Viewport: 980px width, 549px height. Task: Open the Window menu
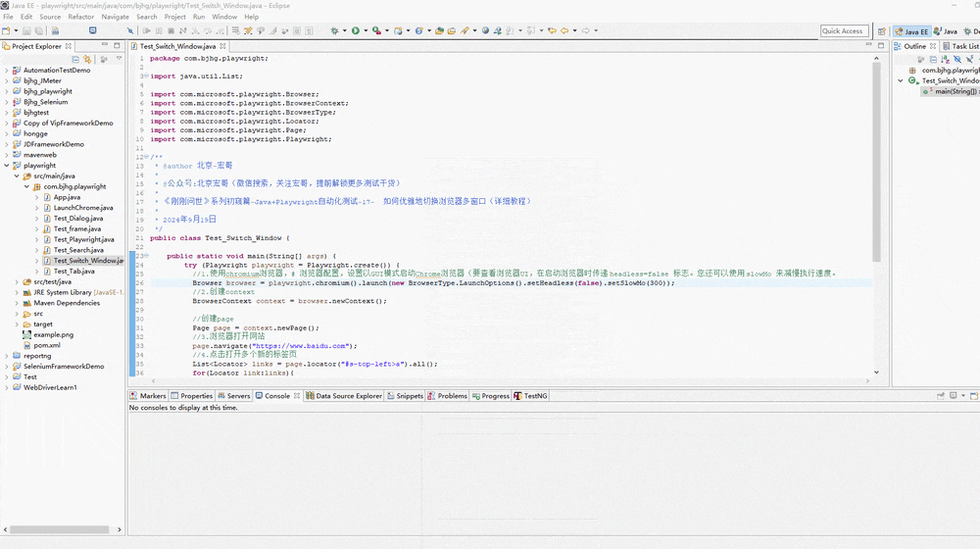(224, 17)
